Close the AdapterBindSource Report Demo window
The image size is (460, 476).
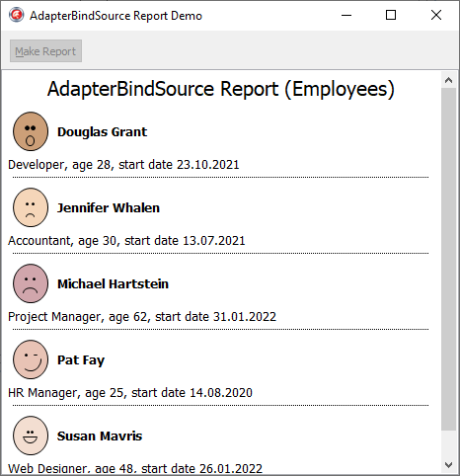pyautogui.click(x=436, y=15)
